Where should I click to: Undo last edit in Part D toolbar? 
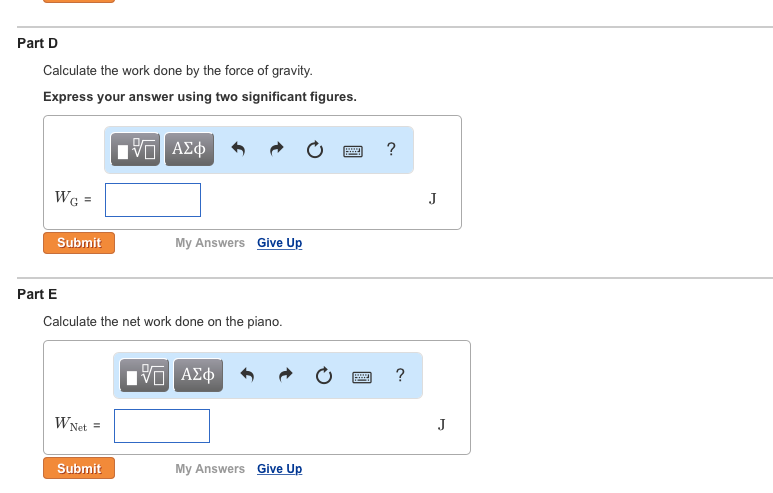(x=238, y=149)
